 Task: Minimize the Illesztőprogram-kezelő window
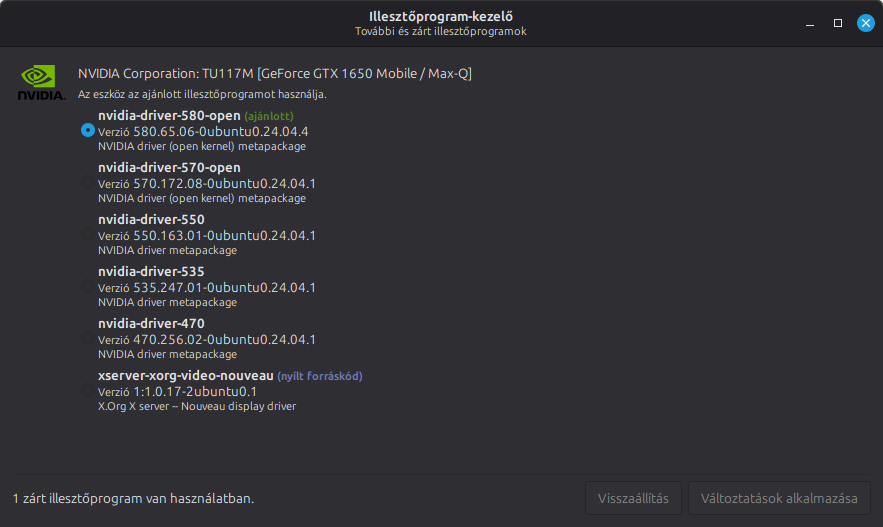[x=810, y=23]
